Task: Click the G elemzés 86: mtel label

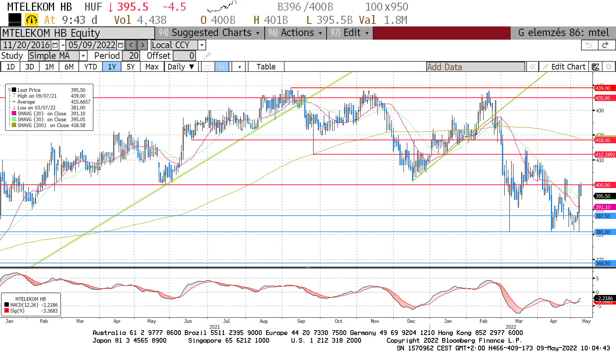Action: click(x=563, y=33)
